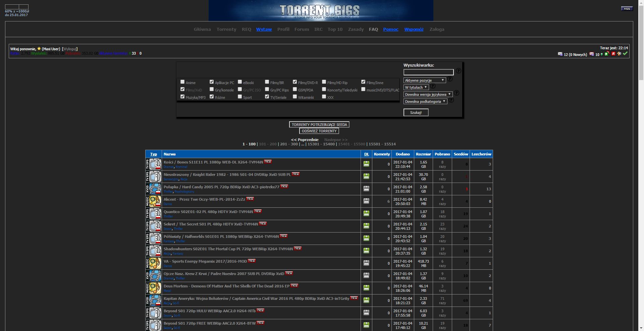The image size is (644, 331).
Task: Uncheck the Aplikacje PC checkbox
Action: (x=212, y=82)
